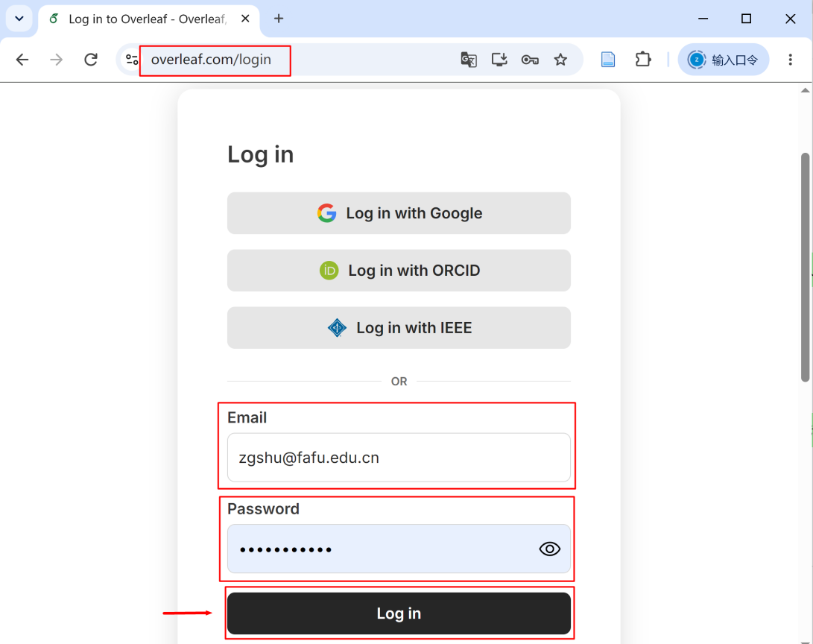Open the Extensions puzzle icon
This screenshot has height=644, width=813.
point(643,60)
